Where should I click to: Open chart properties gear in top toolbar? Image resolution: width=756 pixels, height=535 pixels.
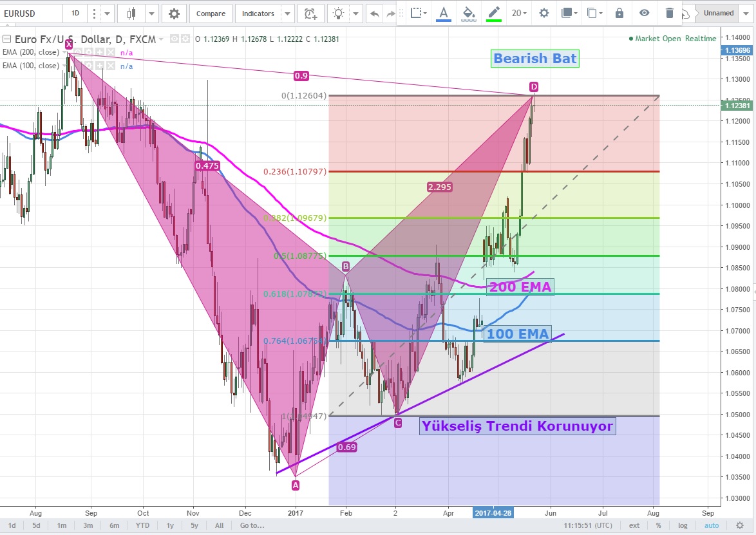pyautogui.click(x=174, y=13)
